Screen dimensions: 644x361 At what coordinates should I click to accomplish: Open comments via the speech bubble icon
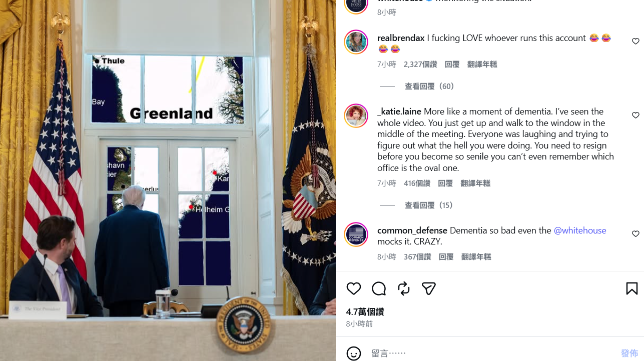tap(379, 288)
